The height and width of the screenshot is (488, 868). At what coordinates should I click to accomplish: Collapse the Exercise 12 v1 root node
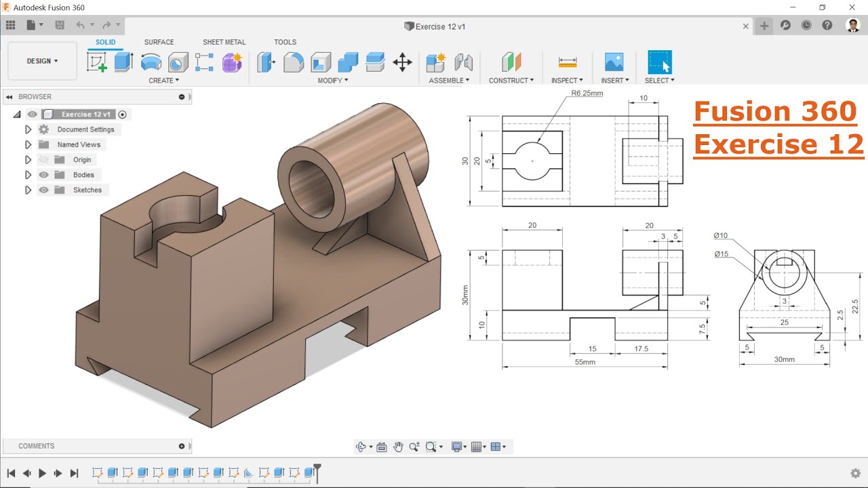17,115
